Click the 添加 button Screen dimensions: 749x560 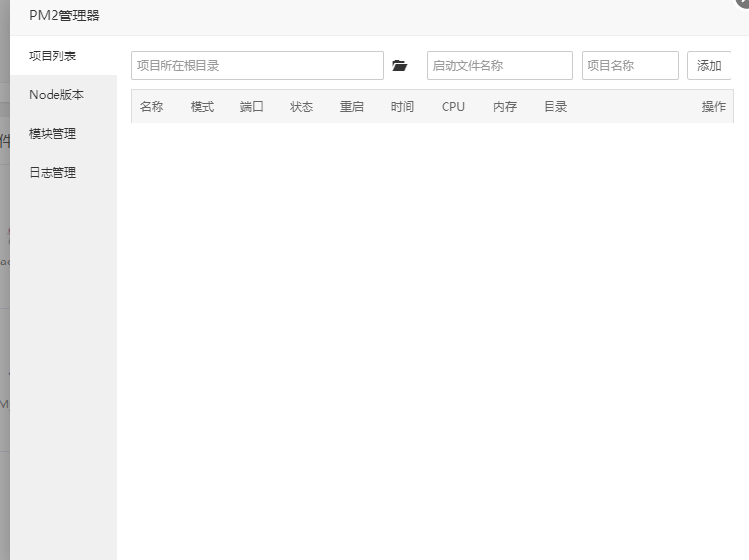pyautogui.click(x=709, y=65)
